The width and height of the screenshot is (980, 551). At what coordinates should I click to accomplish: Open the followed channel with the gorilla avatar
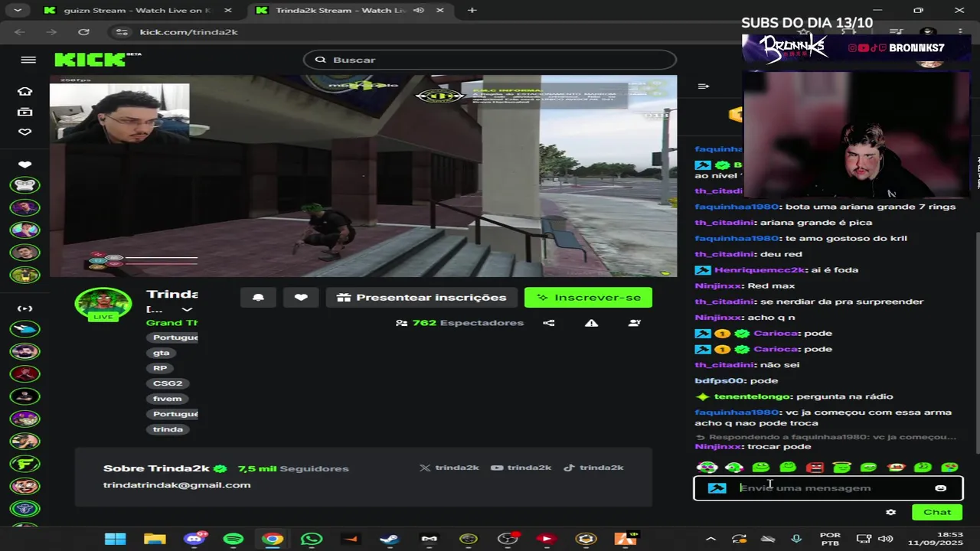tap(25, 185)
